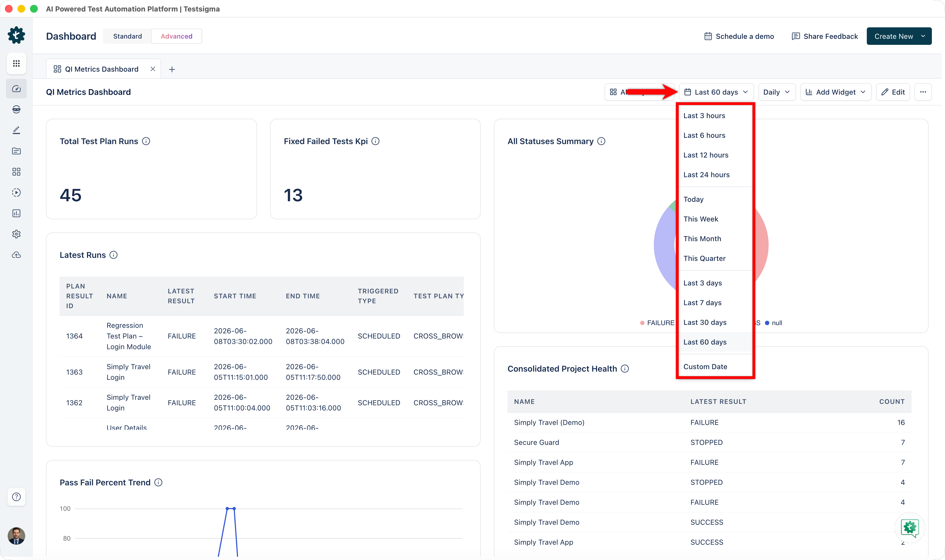
Task: Click the Testsigma gear logo
Action: click(16, 35)
